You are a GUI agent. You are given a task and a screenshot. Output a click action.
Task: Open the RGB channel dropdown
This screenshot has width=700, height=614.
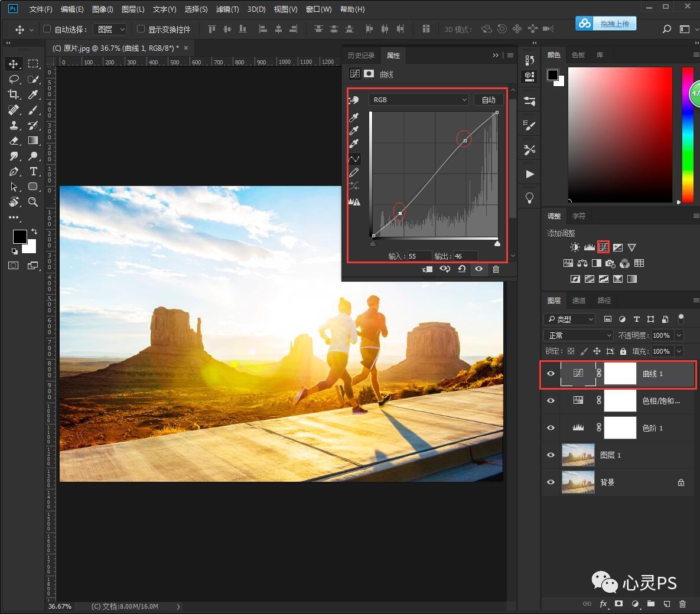418,100
